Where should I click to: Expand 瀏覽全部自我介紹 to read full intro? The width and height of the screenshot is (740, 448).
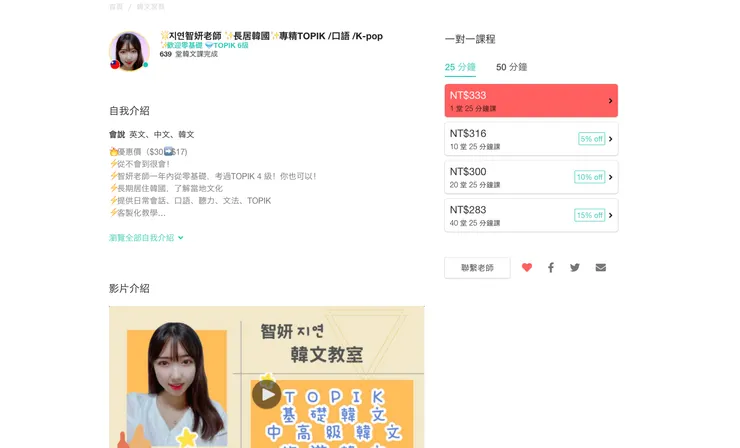[x=146, y=237]
